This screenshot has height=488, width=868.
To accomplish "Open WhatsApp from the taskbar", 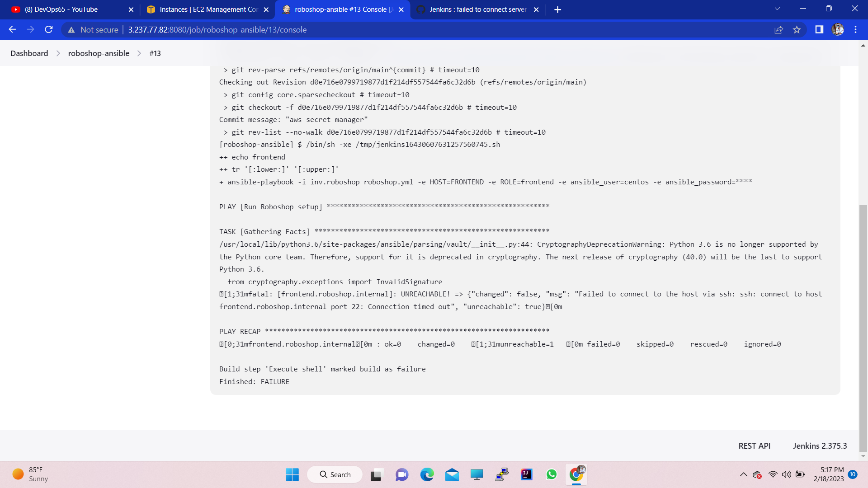I will 551,474.
